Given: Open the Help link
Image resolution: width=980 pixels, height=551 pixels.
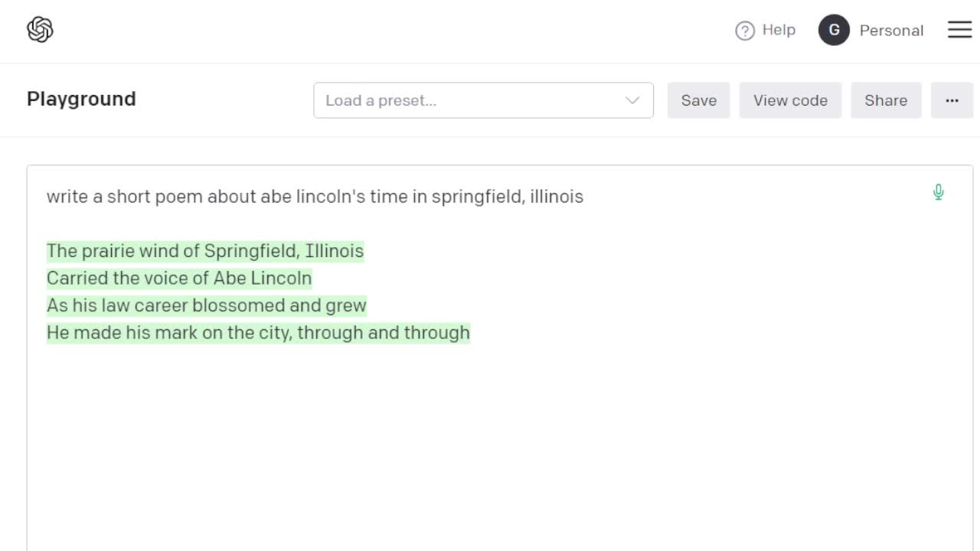Looking at the screenshot, I should [x=766, y=30].
